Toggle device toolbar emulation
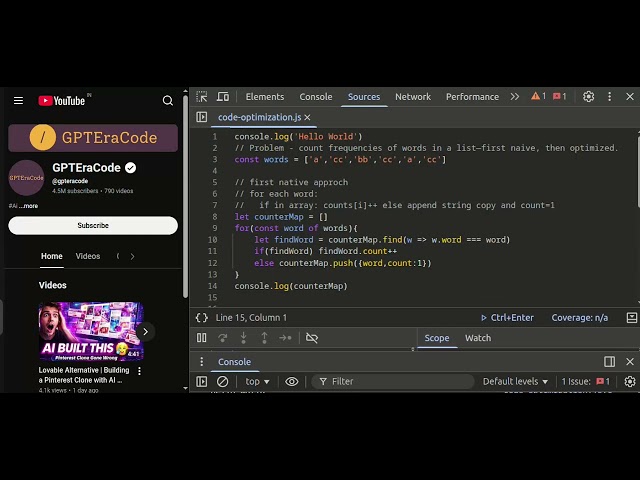Image resolution: width=640 pixels, height=480 pixels. (223, 97)
